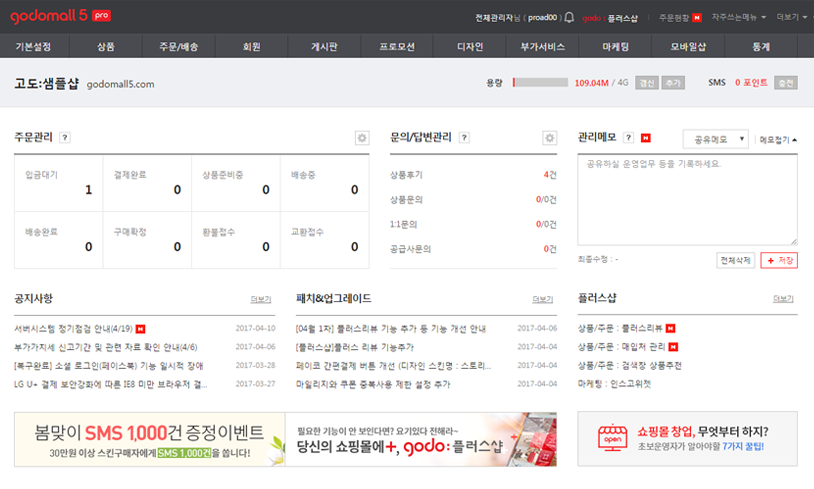The width and height of the screenshot is (814, 489).
Task: Click 더보기 link in 패치&업그레이드 section
Action: pyautogui.click(x=542, y=299)
